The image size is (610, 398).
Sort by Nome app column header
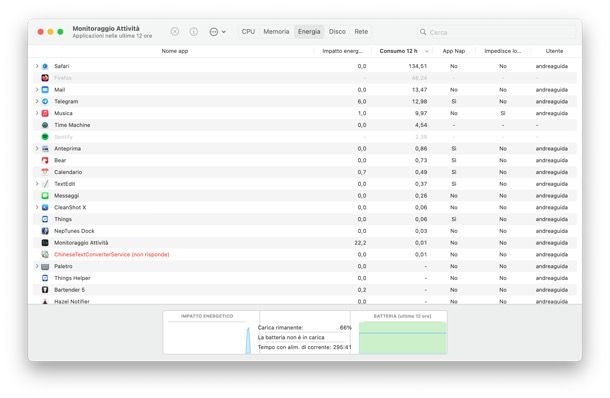175,51
